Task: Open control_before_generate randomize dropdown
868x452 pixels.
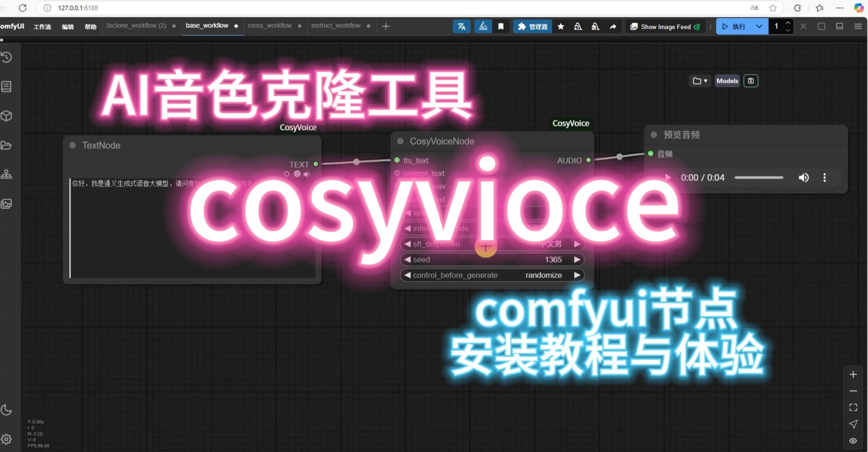Action: 492,275
